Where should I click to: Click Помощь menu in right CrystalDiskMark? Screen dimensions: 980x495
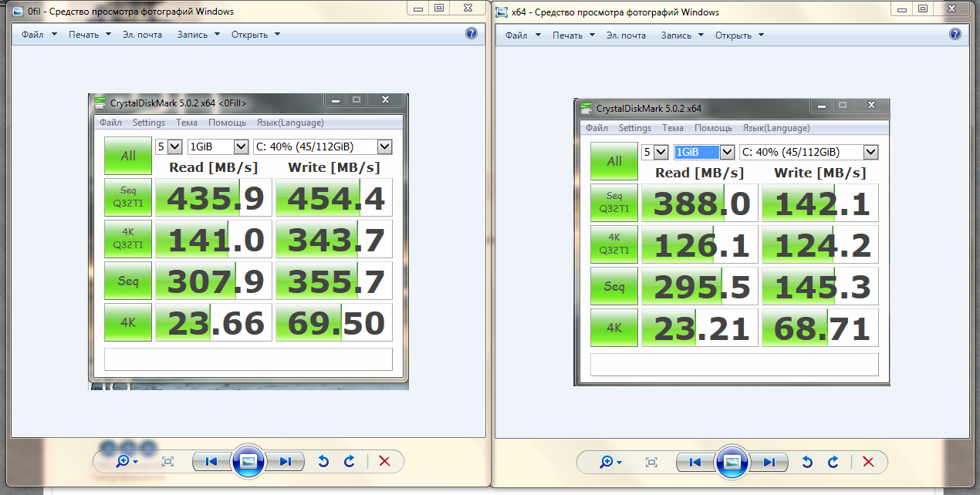click(x=713, y=128)
